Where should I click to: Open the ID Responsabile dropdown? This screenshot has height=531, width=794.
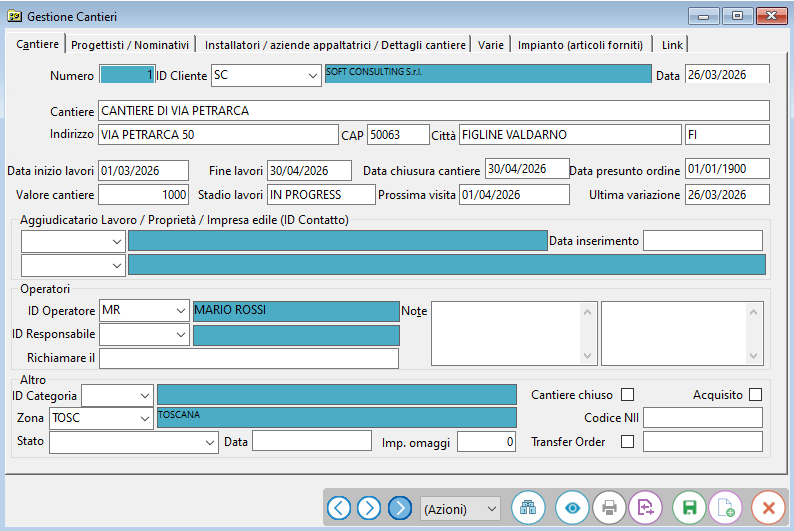pos(180,335)
